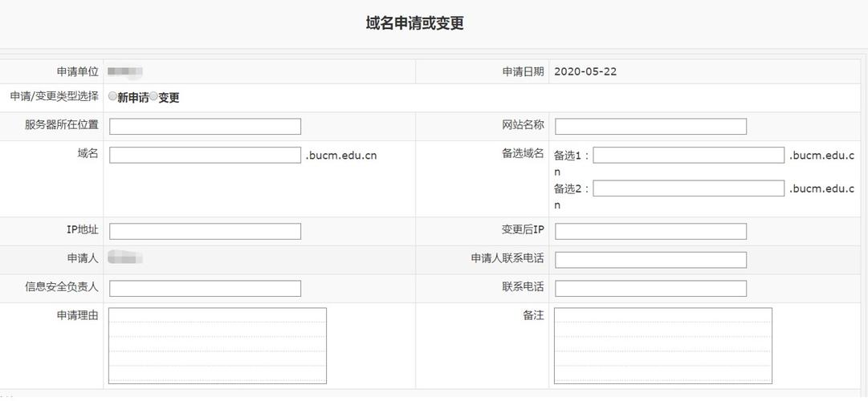This screenshot has height=401, width=868.
Task: Click the 备选域名 label
Action: click(x=523, y=154)
